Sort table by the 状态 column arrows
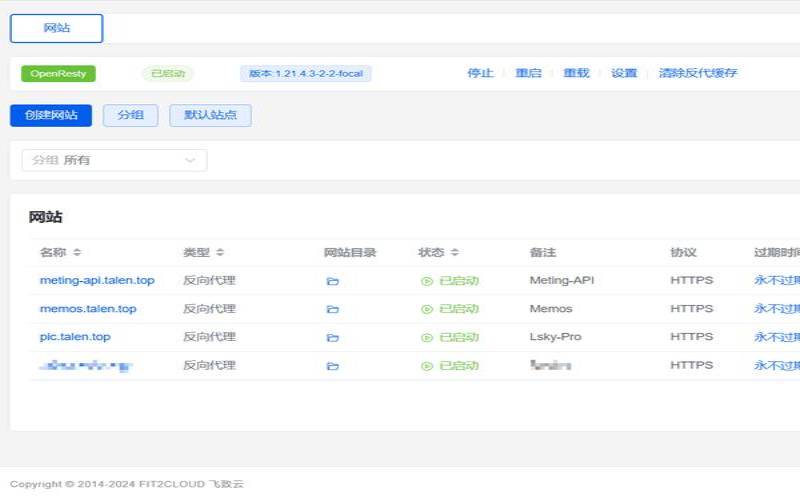Screen dimensions: 800x500 pos(455,253)
